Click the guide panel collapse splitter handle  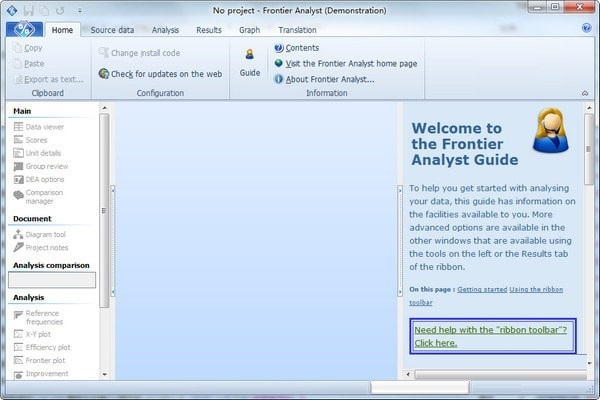pos(400,240)
